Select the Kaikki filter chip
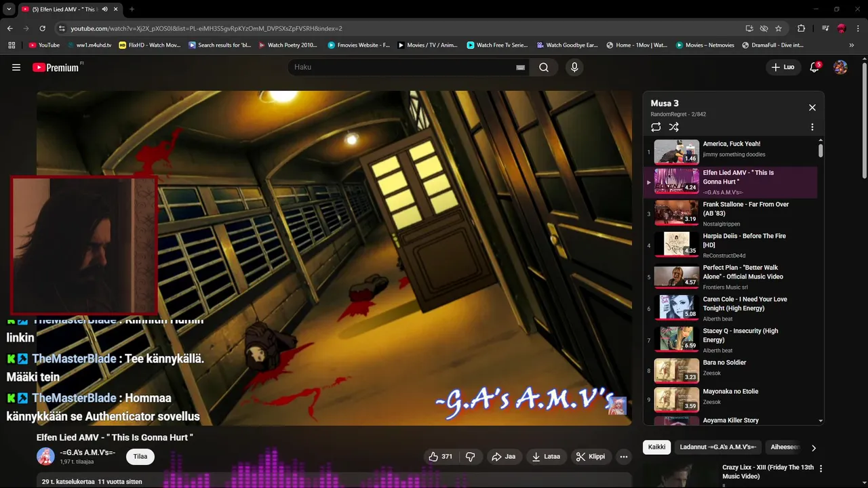The image size is (868, 488). click(656, 447)
